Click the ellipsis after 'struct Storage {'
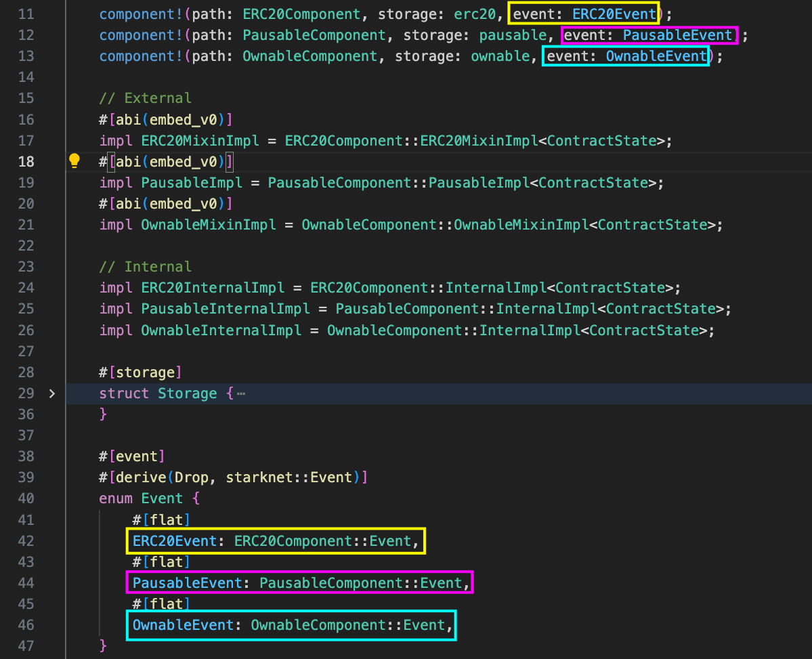This screenshot has height=659, width=812. point(241,394)
